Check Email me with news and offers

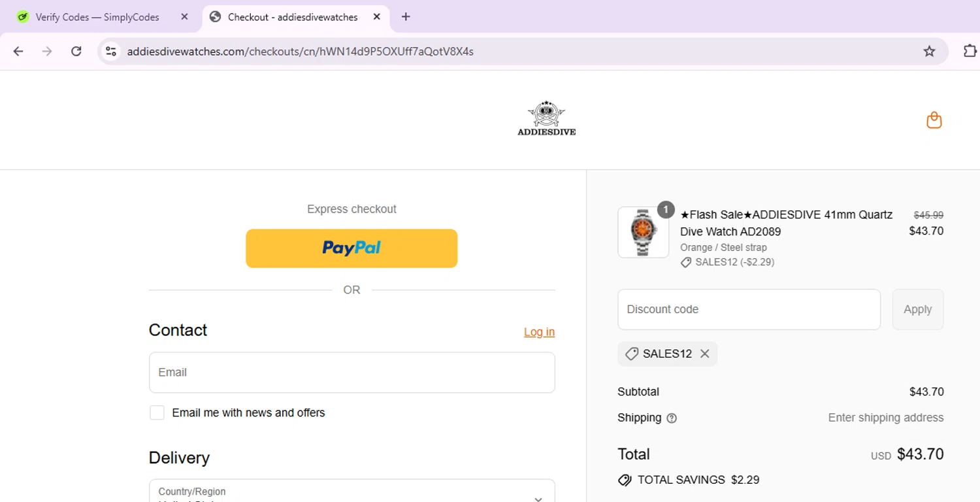157,412
